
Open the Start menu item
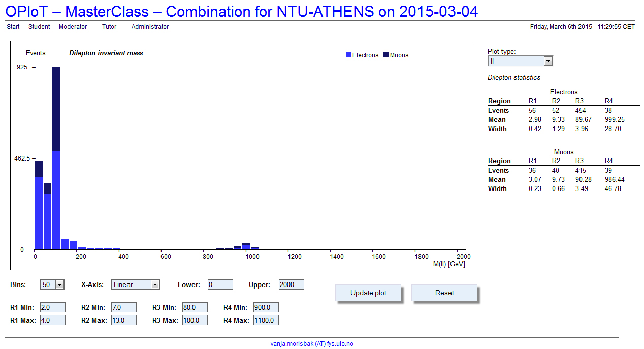(x=13, y=27)
